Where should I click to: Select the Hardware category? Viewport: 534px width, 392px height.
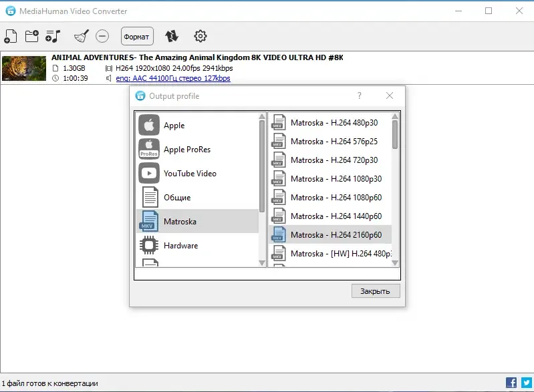coord(198,246)
